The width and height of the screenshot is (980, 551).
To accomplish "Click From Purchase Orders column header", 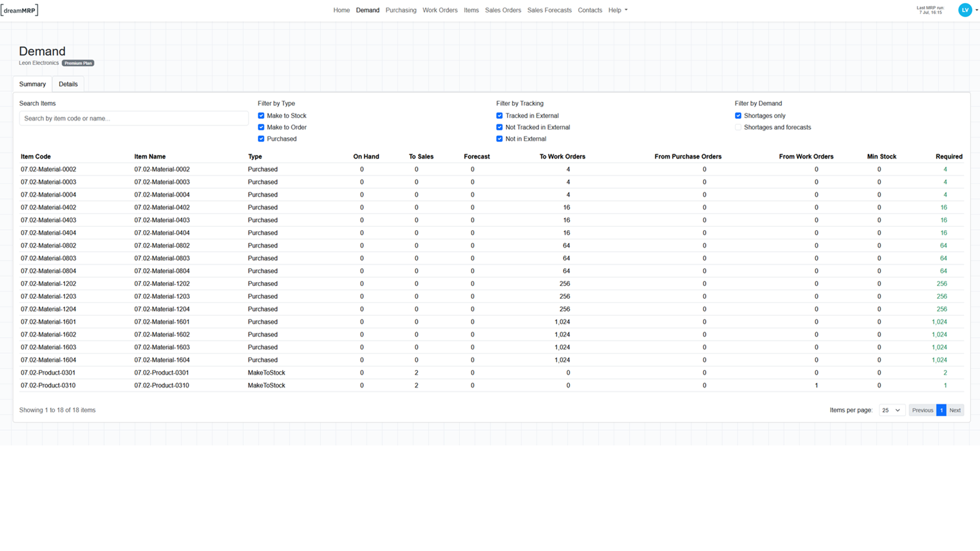I will point(688,157).
